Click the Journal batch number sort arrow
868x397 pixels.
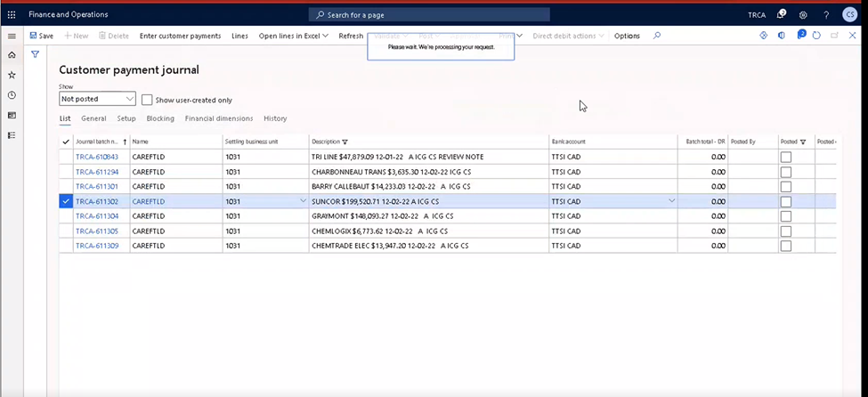125,142
